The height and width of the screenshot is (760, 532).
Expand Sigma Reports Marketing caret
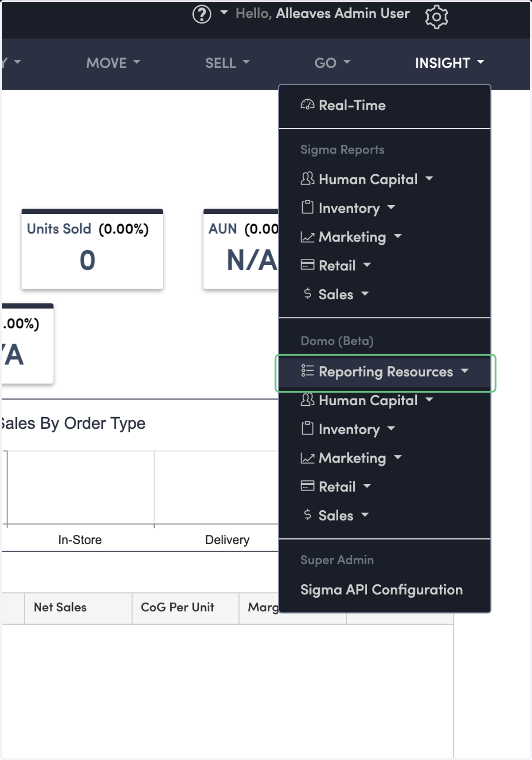tap(398, 236)
